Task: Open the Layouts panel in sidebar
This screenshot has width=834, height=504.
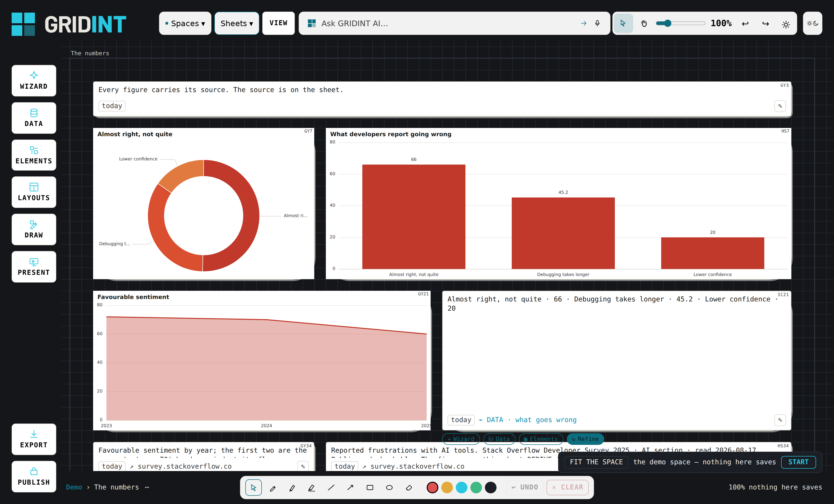Action: pos(34,192)
